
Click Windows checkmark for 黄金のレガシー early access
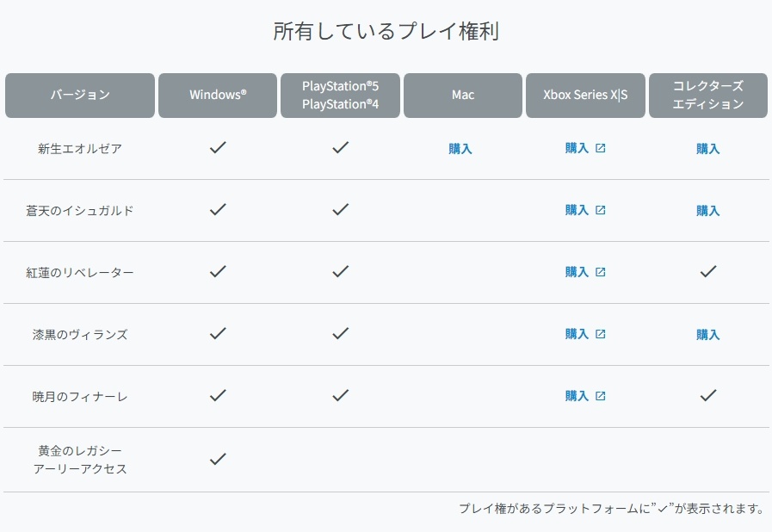tap(218, 459)
